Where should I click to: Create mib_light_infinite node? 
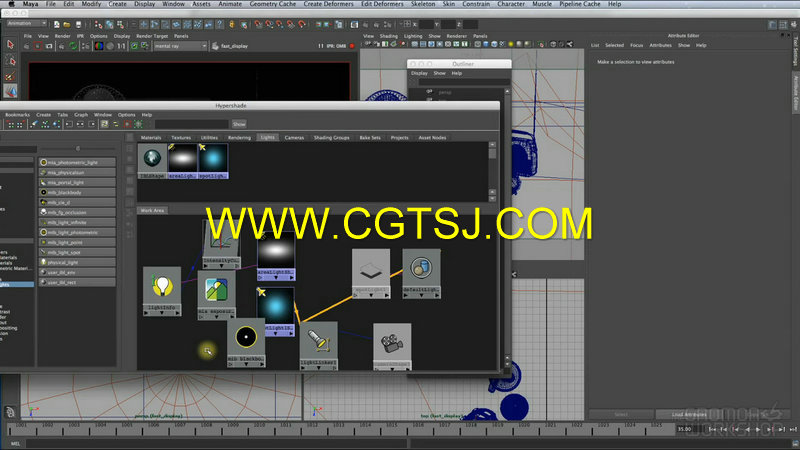click(x=77, y=222)
